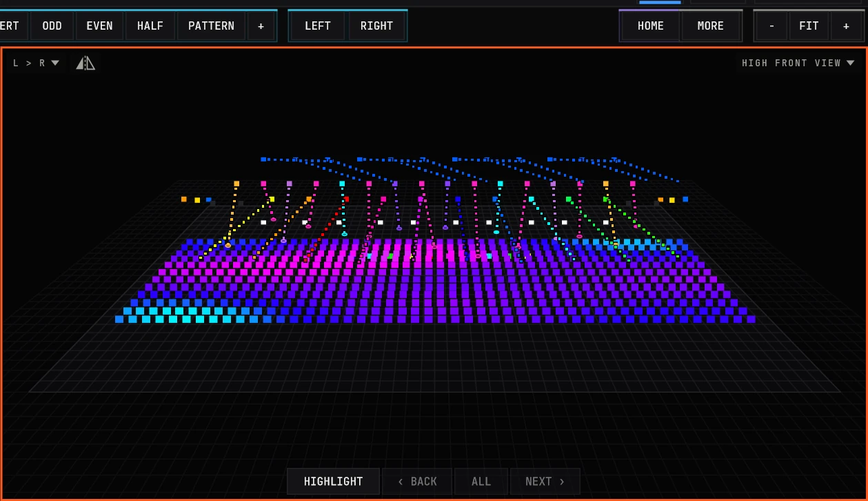The height and width of the screenshot is (501, 868).
Task: Click the BACK button
Action: click(417, 482)
